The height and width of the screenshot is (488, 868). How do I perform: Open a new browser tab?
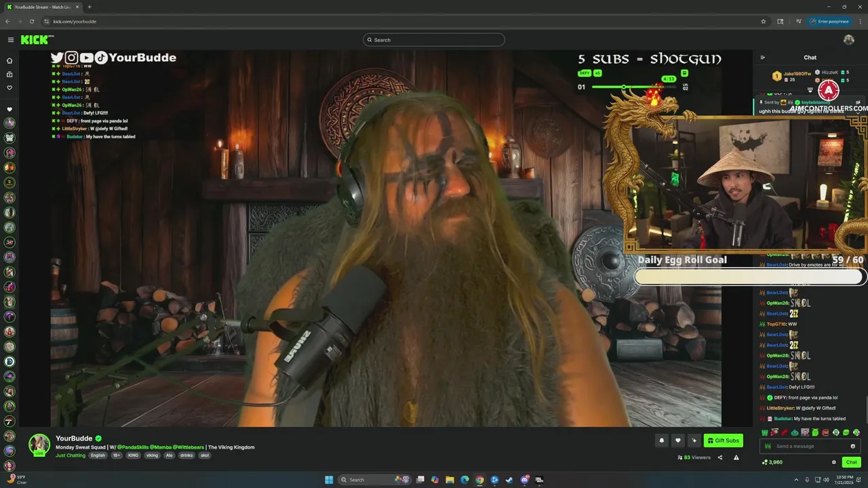pyautogui.click(x=90, y=7)
